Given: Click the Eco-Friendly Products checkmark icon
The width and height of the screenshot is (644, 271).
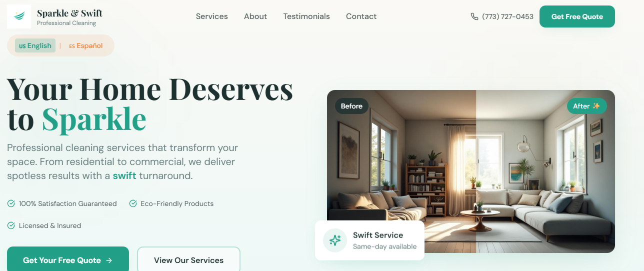Looking at the screenshot, I should point(133,203).
